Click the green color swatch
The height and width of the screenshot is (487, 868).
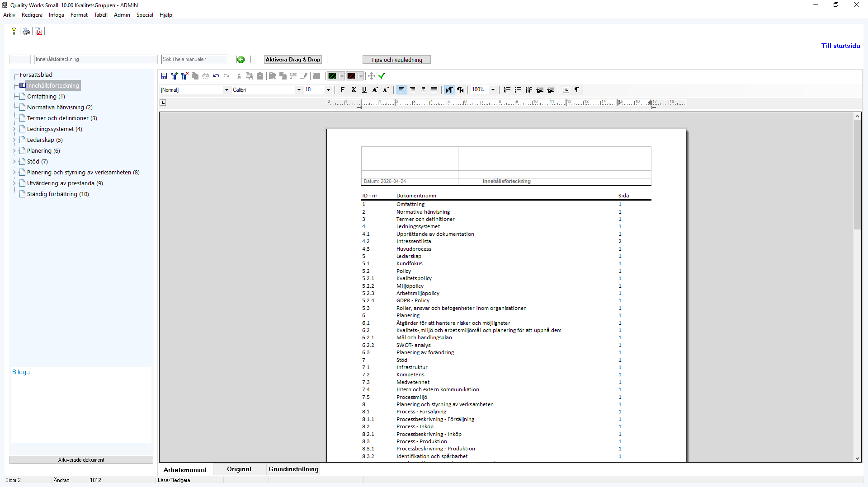point(332,76)
